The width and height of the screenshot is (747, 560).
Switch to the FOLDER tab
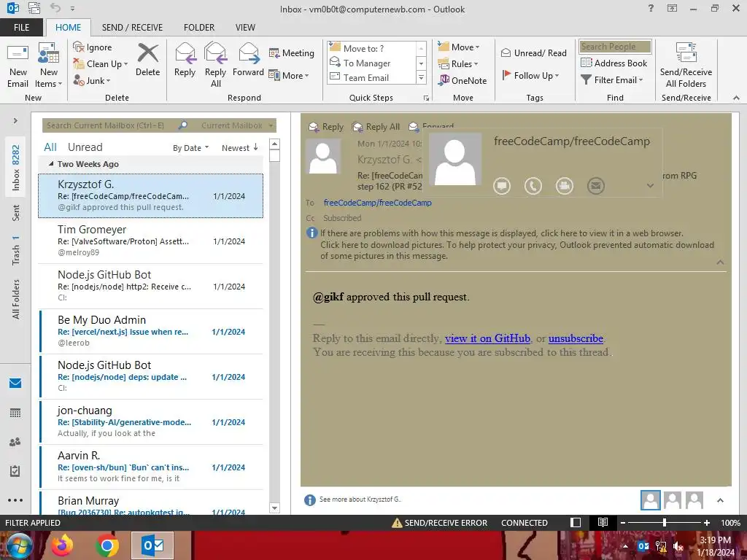(x=199, y=27)
